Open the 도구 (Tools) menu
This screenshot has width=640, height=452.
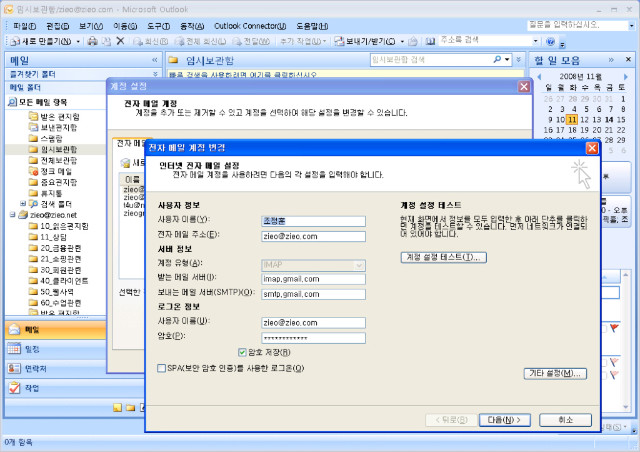point(158,26)
